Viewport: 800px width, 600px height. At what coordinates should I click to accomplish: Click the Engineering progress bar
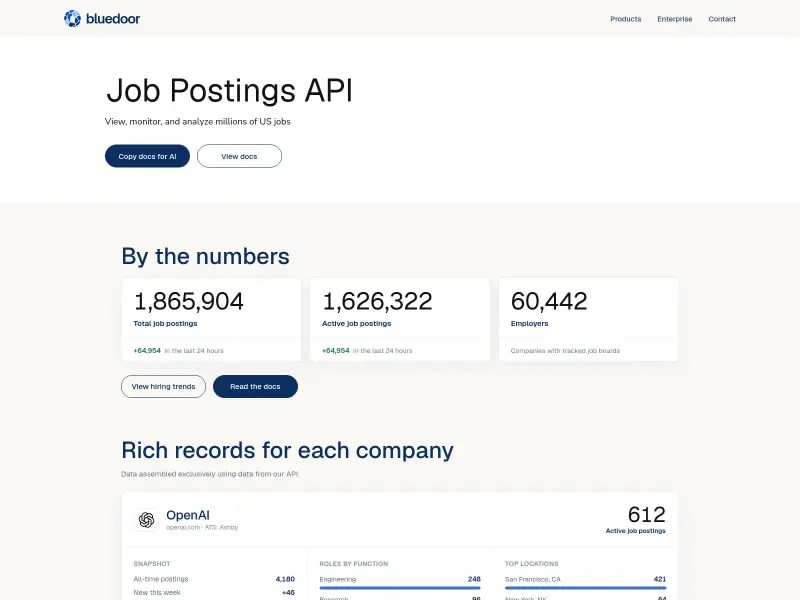400,588
